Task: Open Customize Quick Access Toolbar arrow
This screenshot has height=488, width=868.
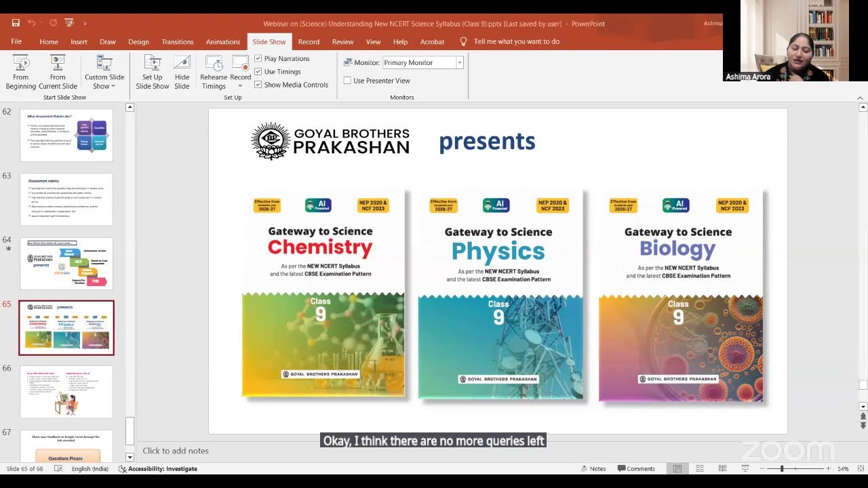Action: point(85,24)
